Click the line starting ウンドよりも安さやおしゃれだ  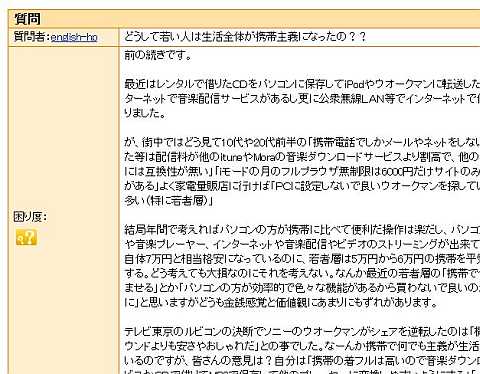[302, 346]
